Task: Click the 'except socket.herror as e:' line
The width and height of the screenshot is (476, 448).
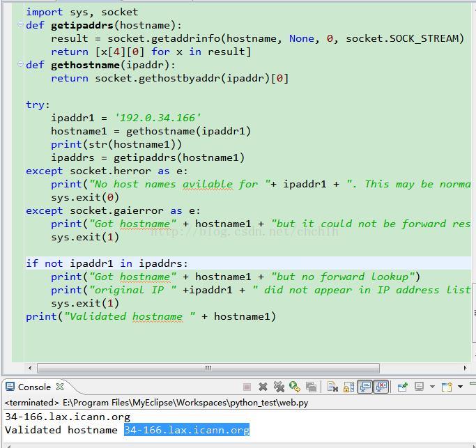Action: tap(107, 171)
